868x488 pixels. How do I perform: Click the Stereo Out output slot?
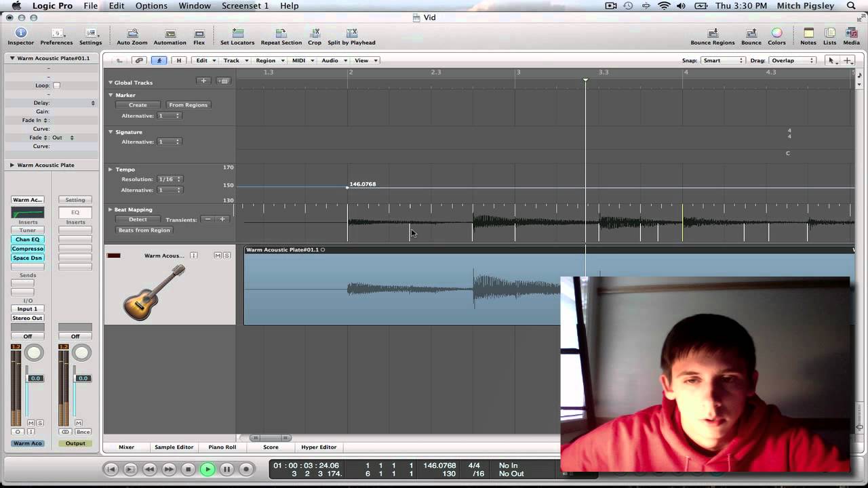point(28,318)
